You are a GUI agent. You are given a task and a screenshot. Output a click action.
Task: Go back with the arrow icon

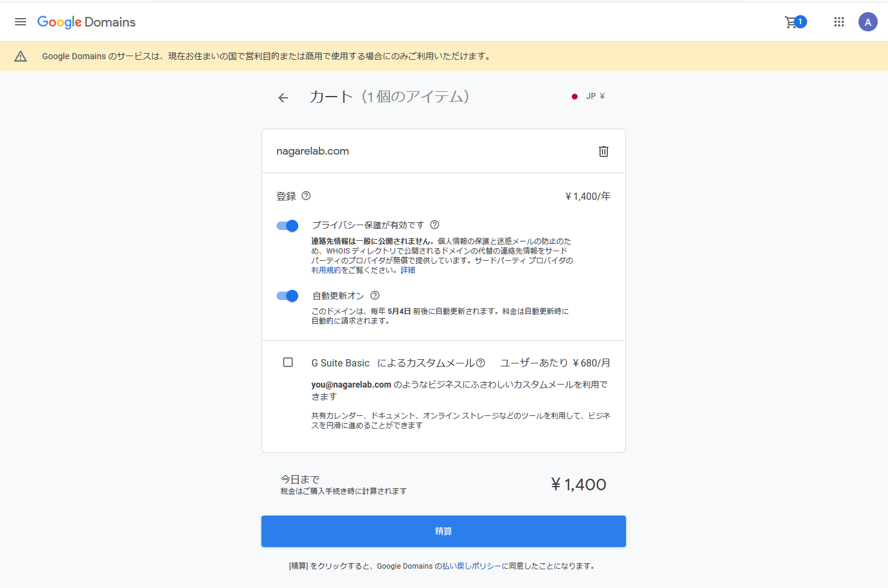tap(283, 98)
